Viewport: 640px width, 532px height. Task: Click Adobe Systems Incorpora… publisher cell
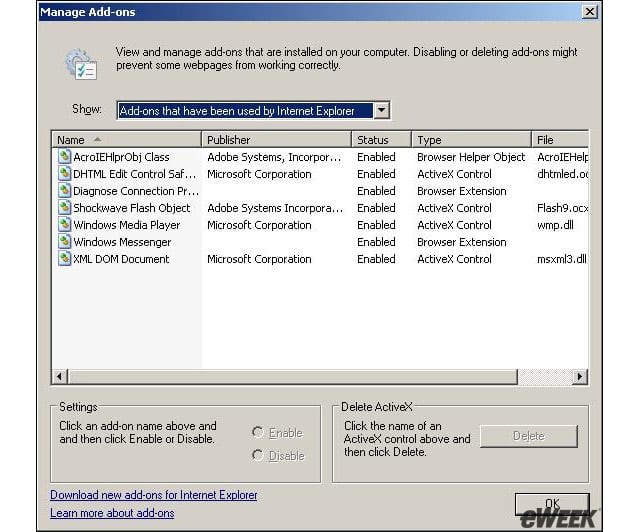[x=275, y=208]
